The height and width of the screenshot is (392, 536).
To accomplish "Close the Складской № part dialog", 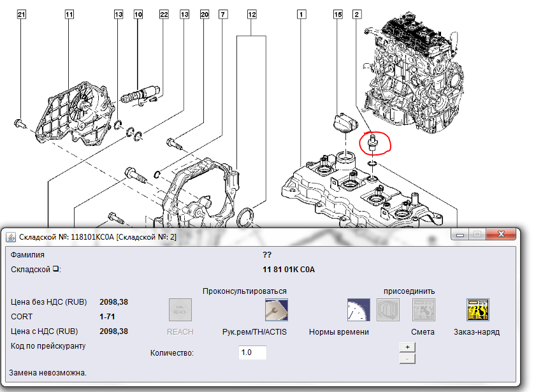I will click(x=501, y=234).
